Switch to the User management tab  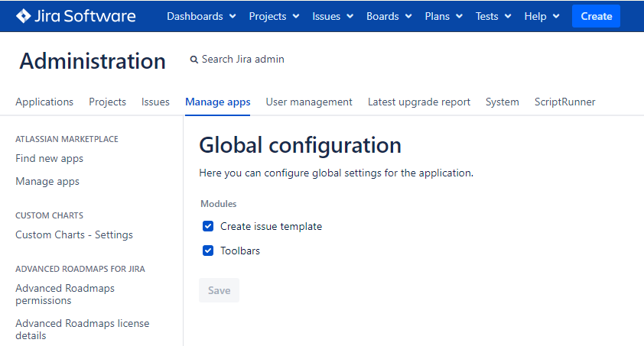coord(309,102)
